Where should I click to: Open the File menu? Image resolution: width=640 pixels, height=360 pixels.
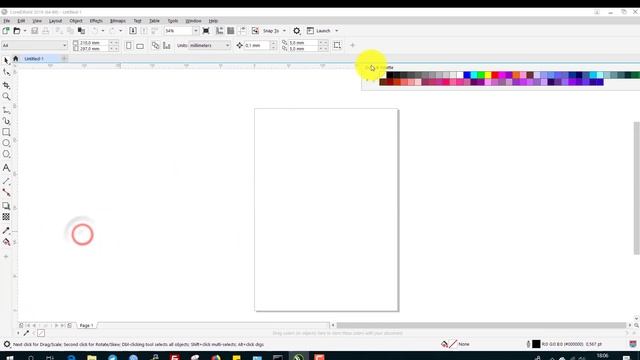7,21
